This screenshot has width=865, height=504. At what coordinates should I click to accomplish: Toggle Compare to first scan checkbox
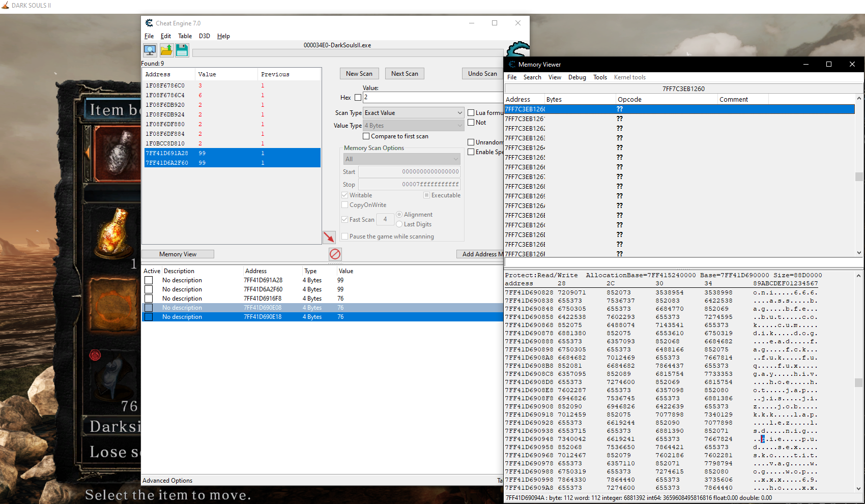[x=366, y=136]
